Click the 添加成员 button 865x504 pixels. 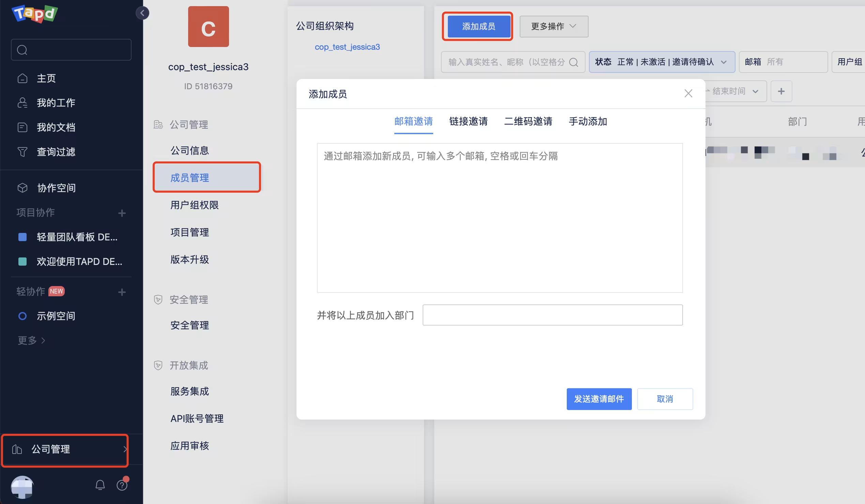(x=479, y=27)
